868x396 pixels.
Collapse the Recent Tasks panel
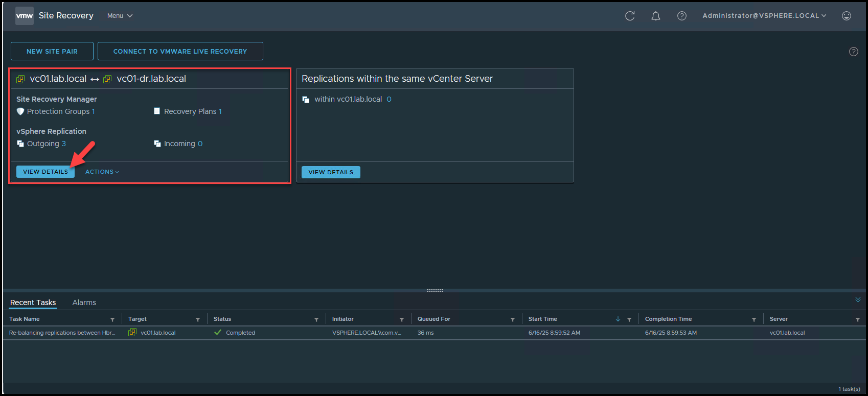858,300
